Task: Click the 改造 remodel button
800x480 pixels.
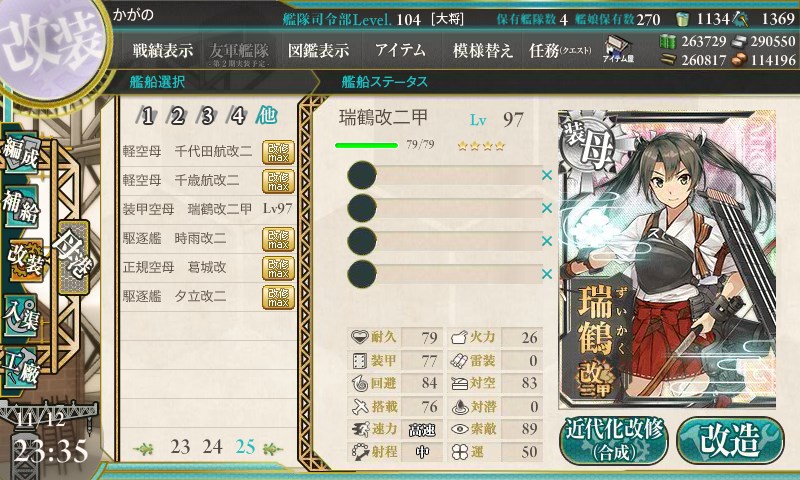Action: pyautogui.click(x=730, y=440)
